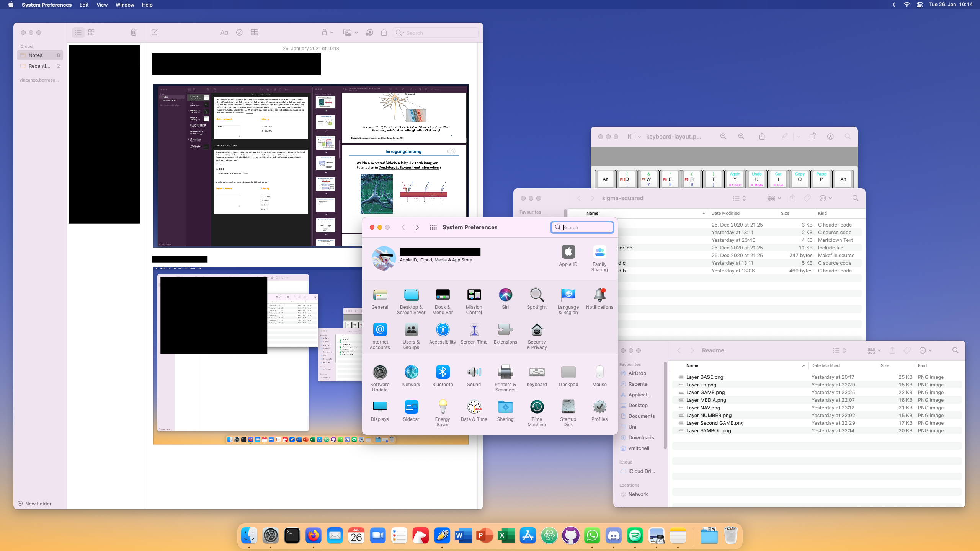Open sidebar dropdown in keyboard-layout Preview window
This screenshot has width=980, height=551.
tap(639, 137)
